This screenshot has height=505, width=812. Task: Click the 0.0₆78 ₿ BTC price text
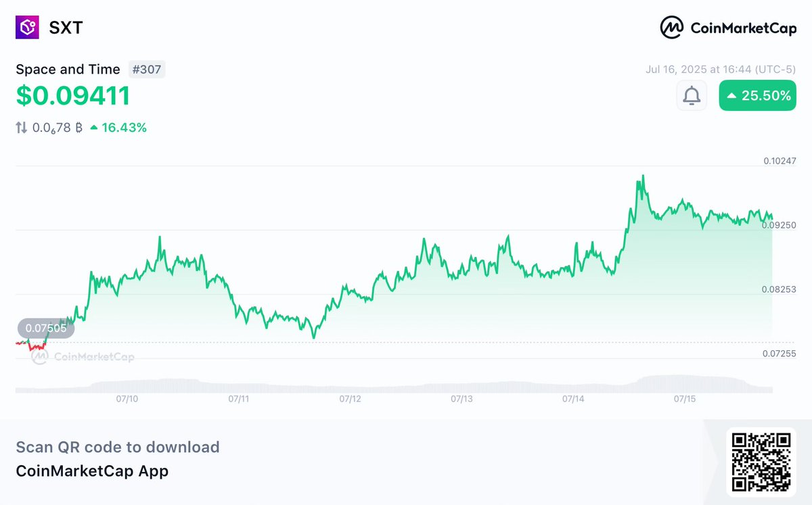coord(57,127)
